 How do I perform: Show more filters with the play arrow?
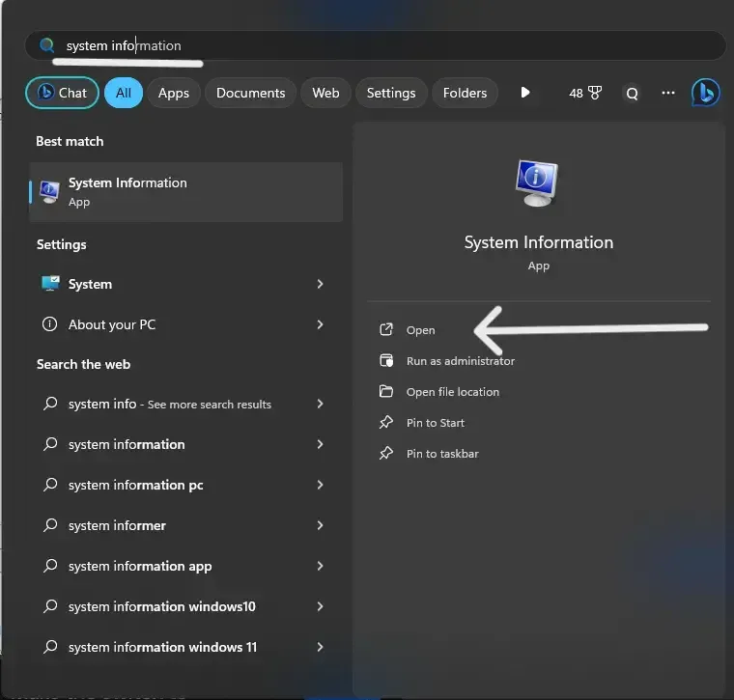click(x=525, y=93)
